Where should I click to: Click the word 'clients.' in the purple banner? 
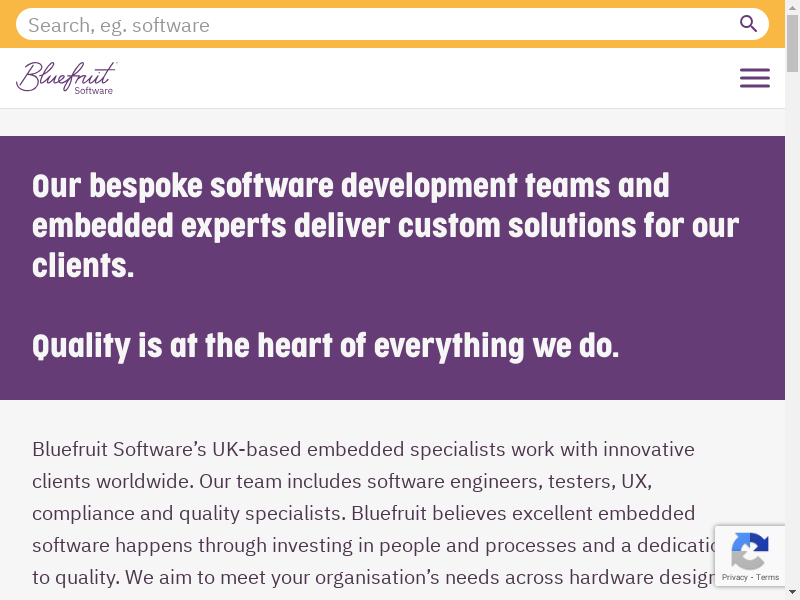83,266
